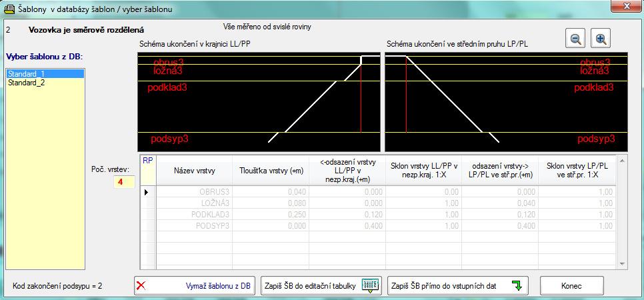Click LL/PP offset 0,400 cell of PODSYP3
The height and width of the screenshot is (300, 644).
click(x=347, y=225)
